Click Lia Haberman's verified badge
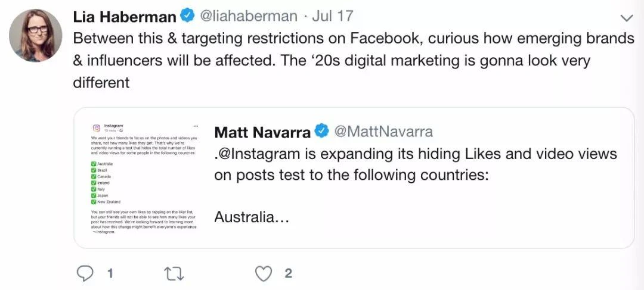 tap(188, 17)
